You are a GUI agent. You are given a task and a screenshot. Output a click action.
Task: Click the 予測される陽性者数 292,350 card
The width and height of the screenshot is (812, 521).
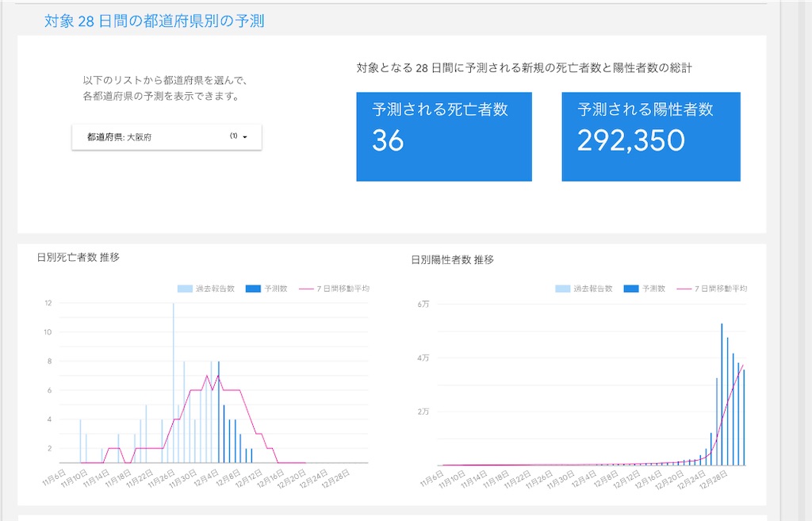pyautogui.click(x=651, y=136)
